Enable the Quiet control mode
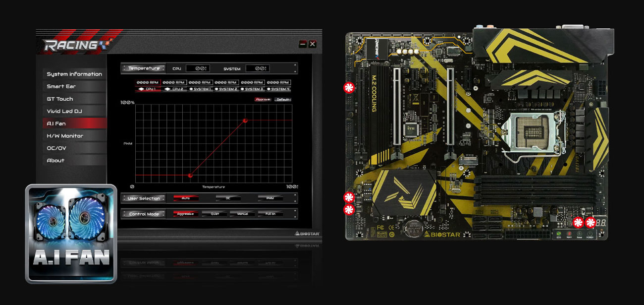 point(214,213)
